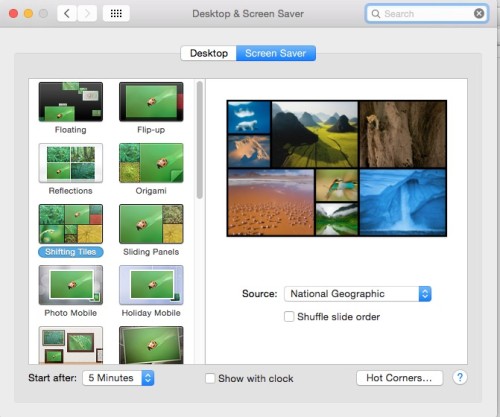Open the Hot Corners settings

399,378
